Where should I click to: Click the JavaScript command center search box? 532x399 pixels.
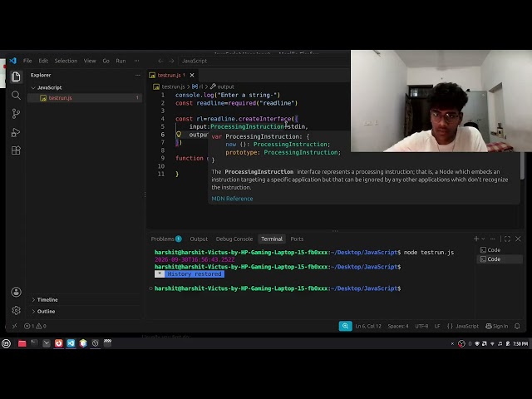click(263, 61)
